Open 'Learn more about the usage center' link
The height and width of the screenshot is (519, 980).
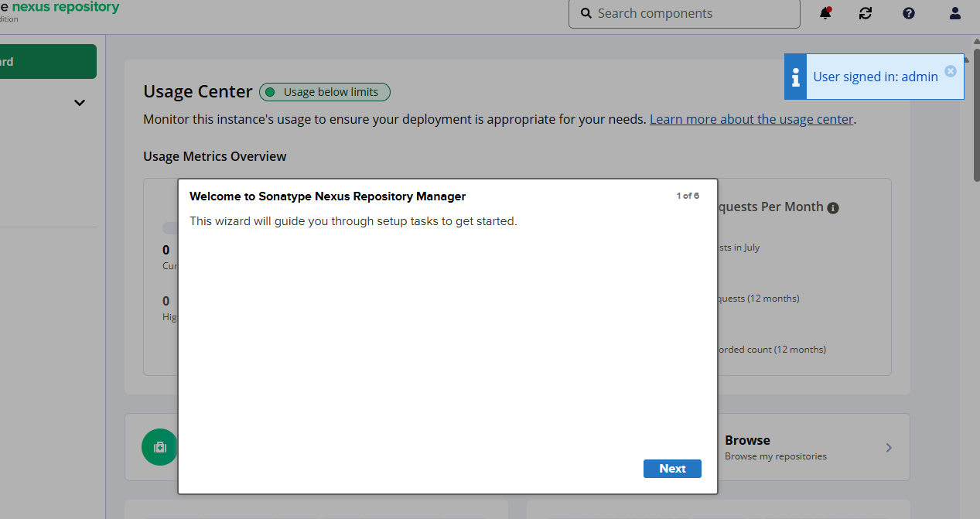[751, 119]
